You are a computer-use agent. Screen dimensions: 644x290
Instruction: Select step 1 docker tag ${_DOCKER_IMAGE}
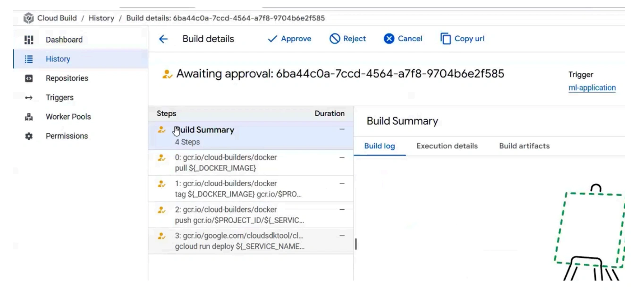(251, 188)
